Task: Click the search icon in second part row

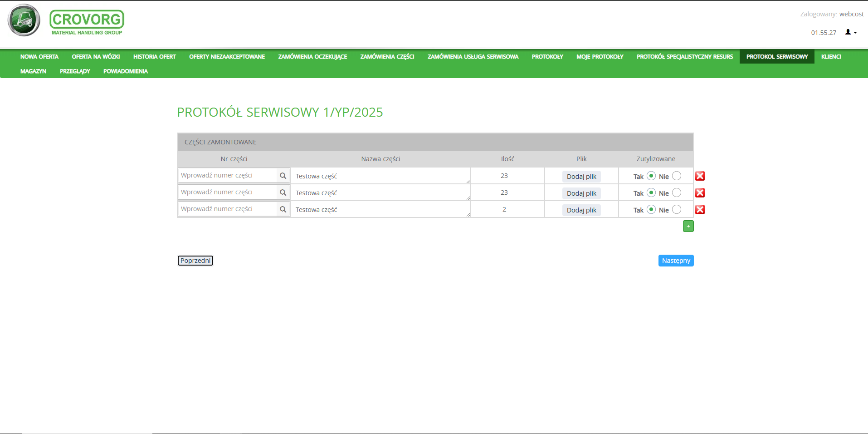Action: pos(283,192)
